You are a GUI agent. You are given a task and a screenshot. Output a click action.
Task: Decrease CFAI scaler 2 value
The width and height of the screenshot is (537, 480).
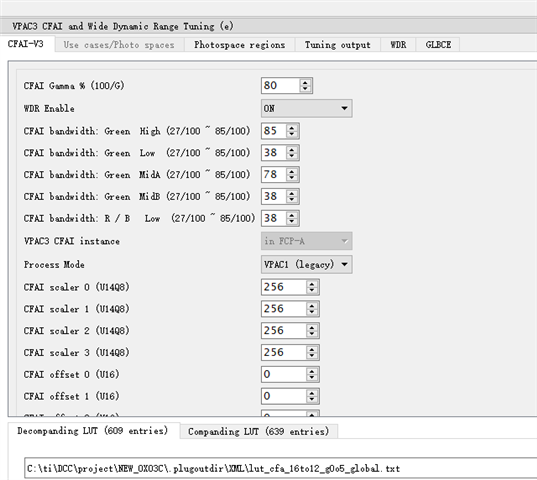[312, 334]
